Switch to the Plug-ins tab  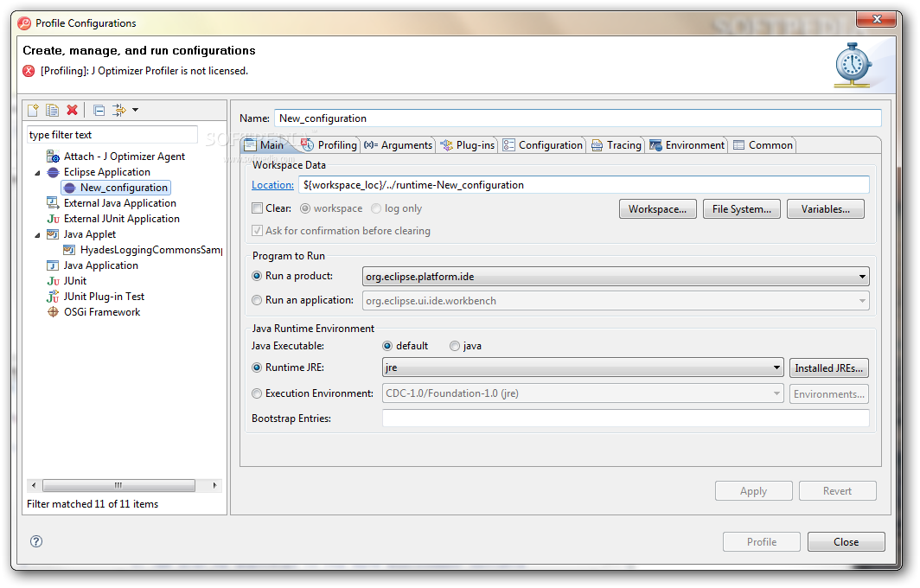pyautogui.click(x=468, y=145)
